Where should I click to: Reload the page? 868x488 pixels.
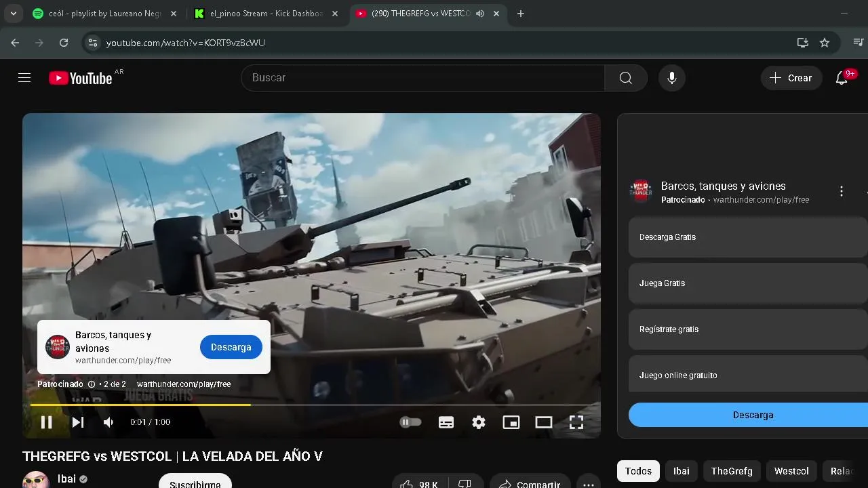tap(64, 43)
